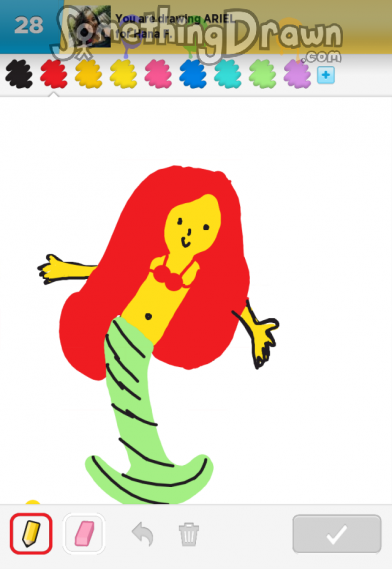The image size is (392, 569).
Task: Select the orange color swatch
Action: (89, 74)
